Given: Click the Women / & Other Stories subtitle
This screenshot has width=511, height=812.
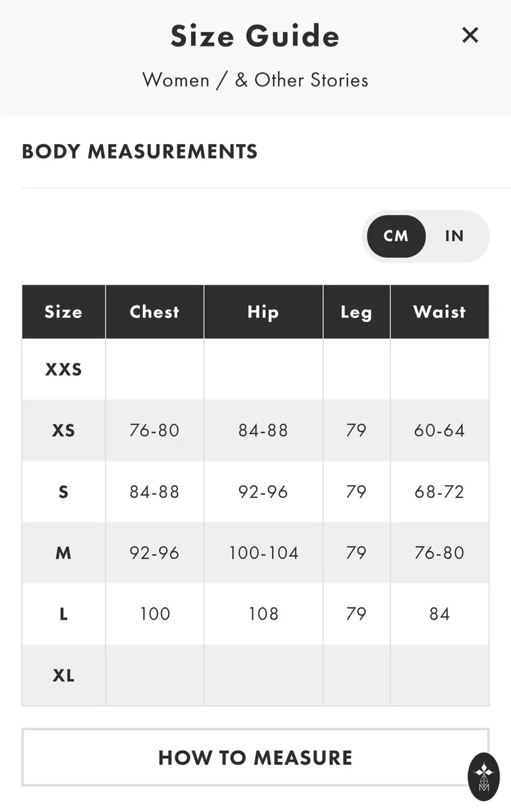Looking at the screenshot, I should (255, 80).
